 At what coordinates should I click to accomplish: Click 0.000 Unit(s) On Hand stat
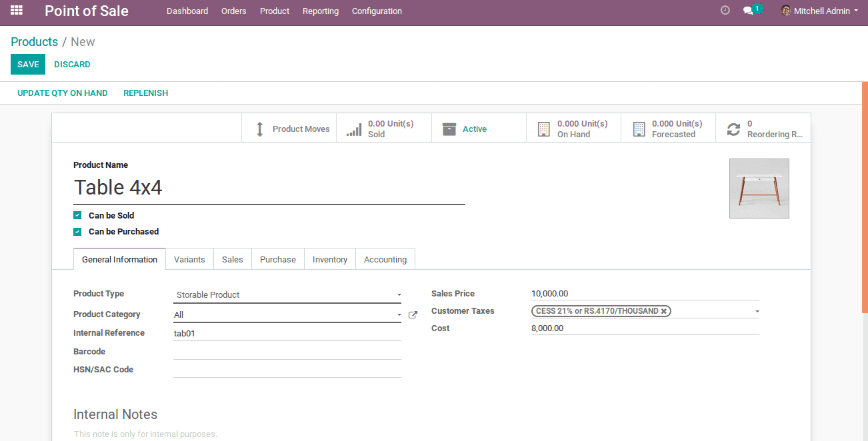pyautogui.click(x=573, y=128)
